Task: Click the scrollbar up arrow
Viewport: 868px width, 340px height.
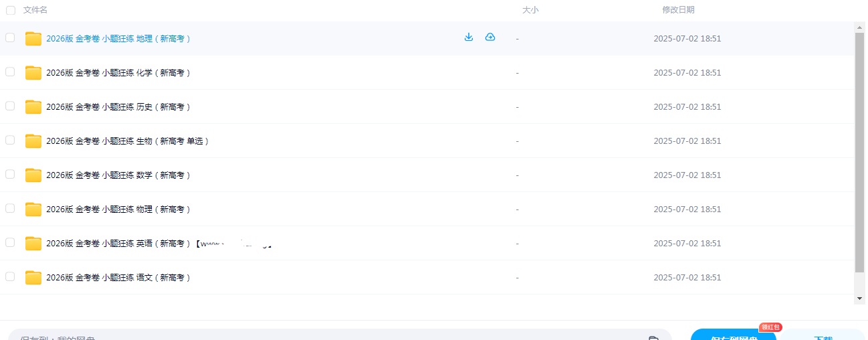Action: 859,27
